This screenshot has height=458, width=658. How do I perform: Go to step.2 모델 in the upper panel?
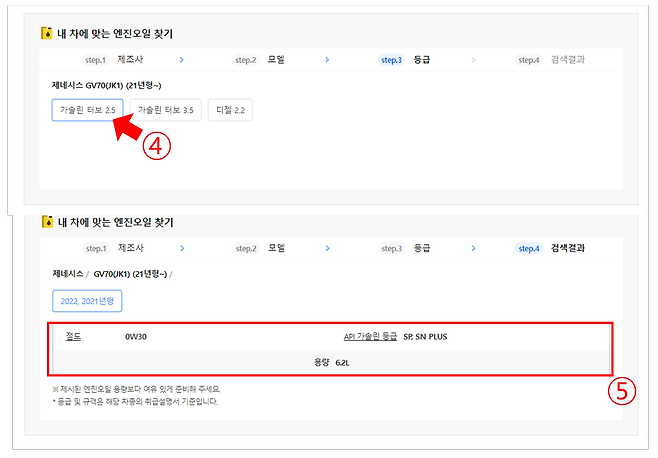258,60
